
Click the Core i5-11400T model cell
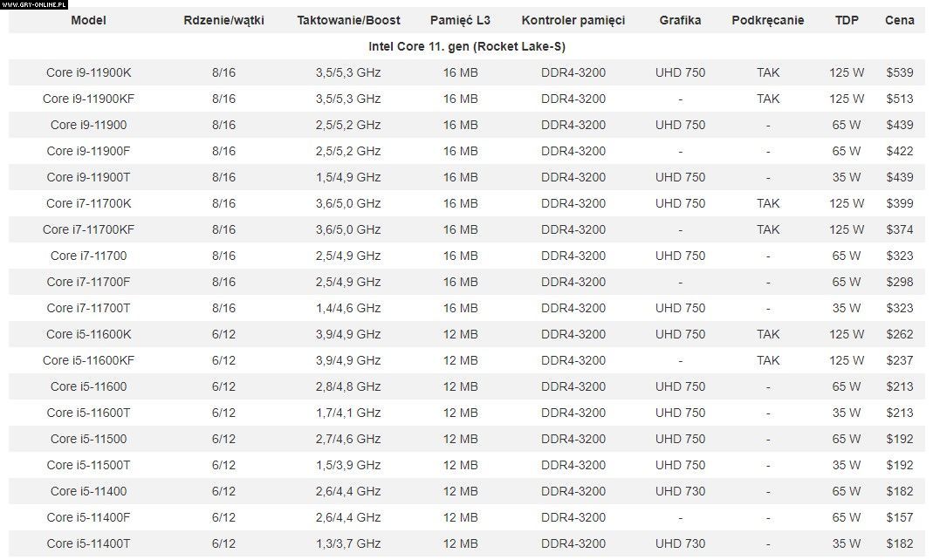88,543
